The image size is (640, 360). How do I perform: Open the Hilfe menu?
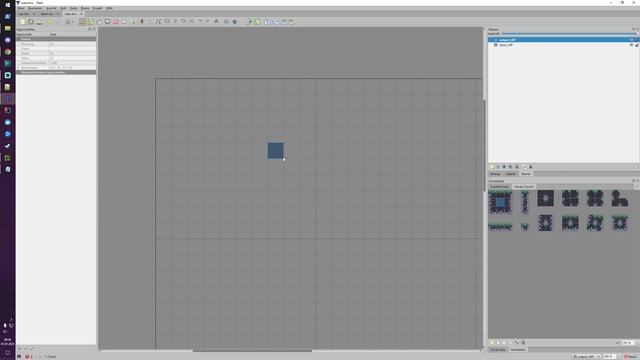pos(109,8)
